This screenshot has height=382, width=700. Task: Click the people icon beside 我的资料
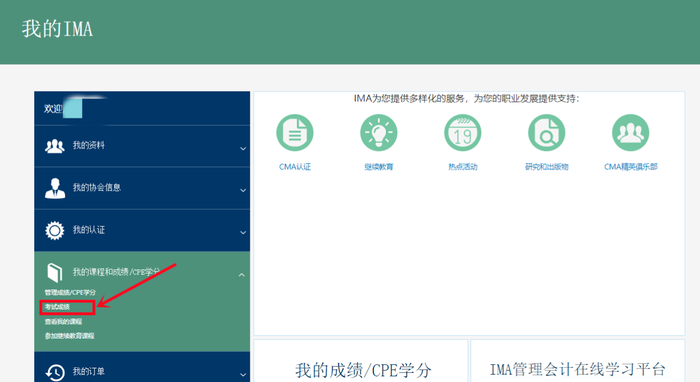point(54,146)
